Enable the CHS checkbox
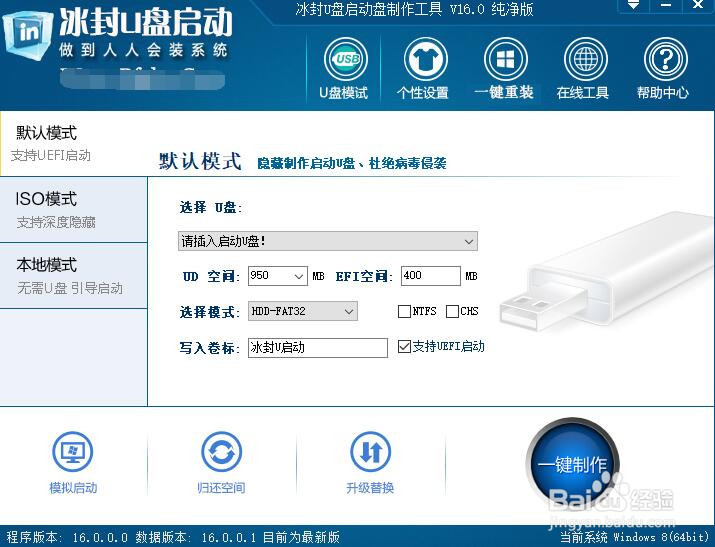This screenshot has width=715, height=547. (452, 311)
